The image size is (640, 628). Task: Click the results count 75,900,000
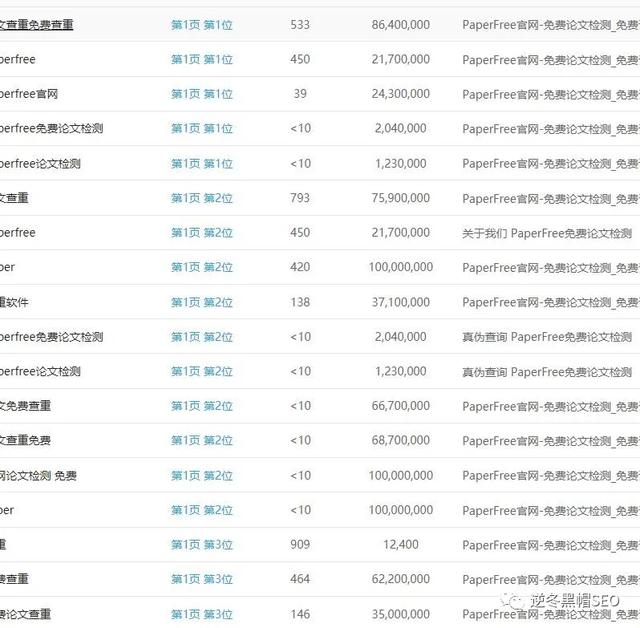tap(400, 198)
